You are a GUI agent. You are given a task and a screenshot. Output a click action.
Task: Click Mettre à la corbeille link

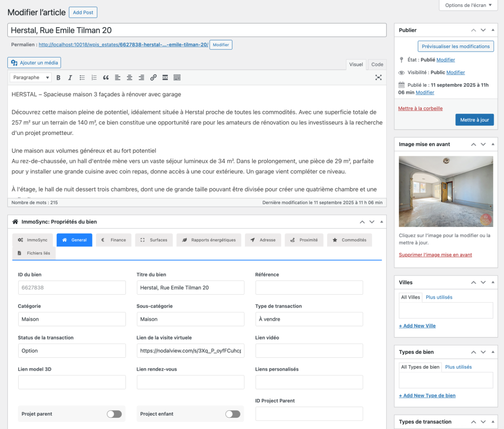tap(420, 108)
